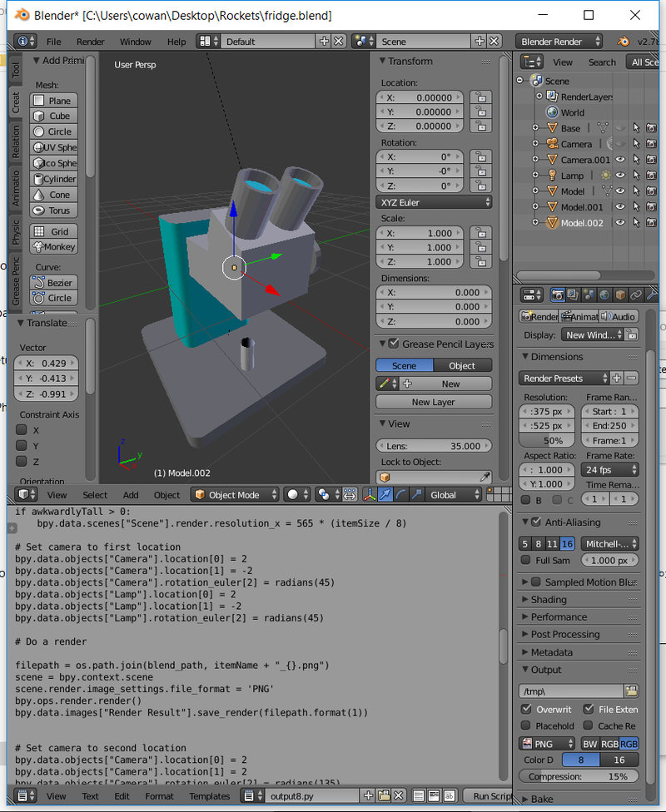Viewport: 666px width, 812px height.
Task: Lock the X location value
Action: (x=480, y=97)
